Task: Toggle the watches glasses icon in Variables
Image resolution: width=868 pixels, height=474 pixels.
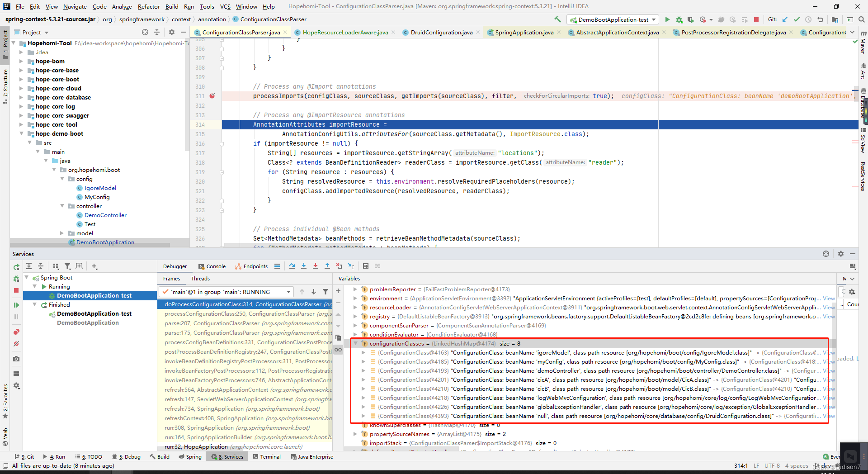Action: pos(338,350)
